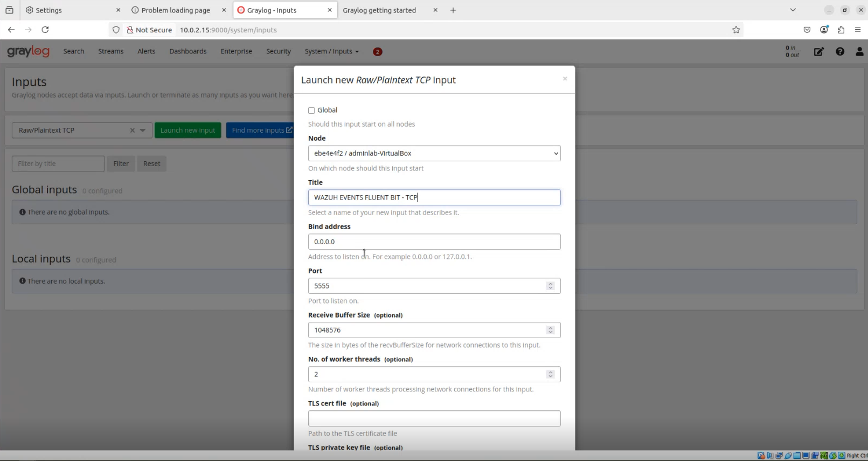This screenshot has width=868, height=461.
Task: Click the Filter button
Action: 121,164
